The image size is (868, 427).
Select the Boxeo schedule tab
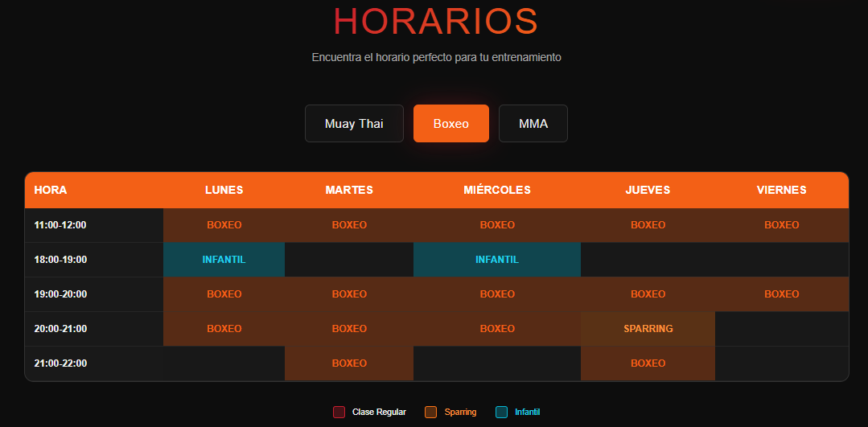[x=451, y=123]
